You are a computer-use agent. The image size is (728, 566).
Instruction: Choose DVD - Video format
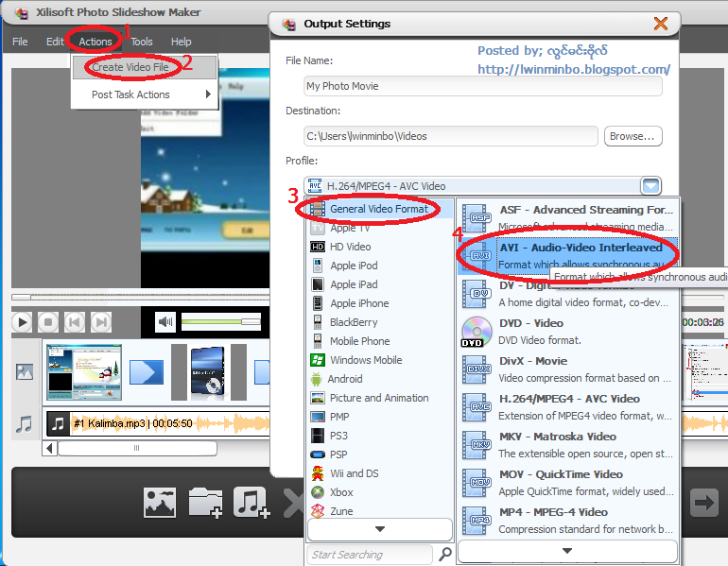click(x=567, y=332)
